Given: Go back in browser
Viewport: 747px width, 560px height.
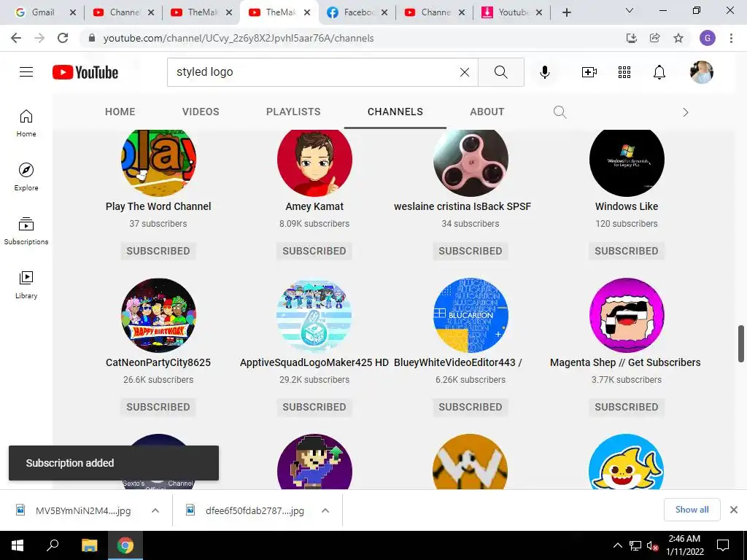Looking at the screenshot, I should coord(16,38).
